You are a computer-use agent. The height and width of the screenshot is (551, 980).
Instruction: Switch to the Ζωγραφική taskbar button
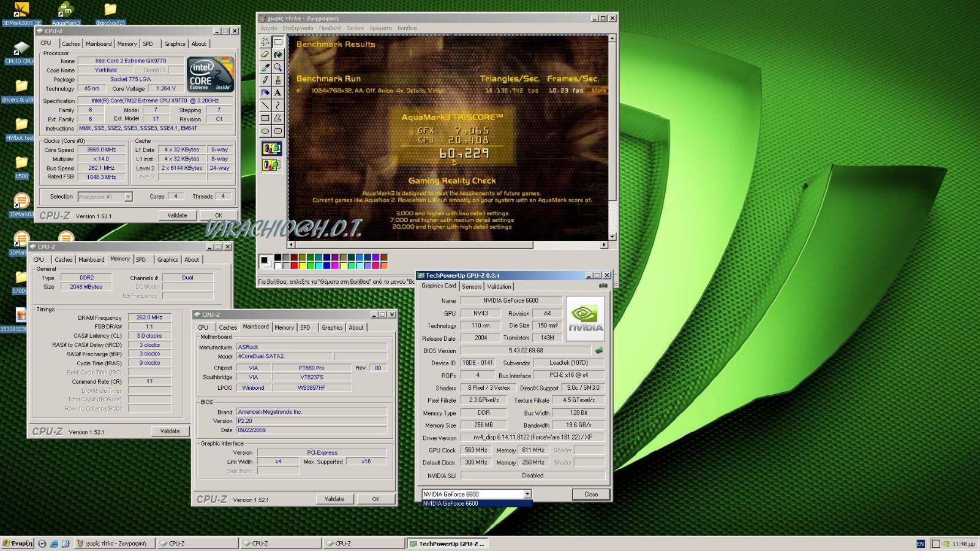pyautogui.click(x=115, y=544)
